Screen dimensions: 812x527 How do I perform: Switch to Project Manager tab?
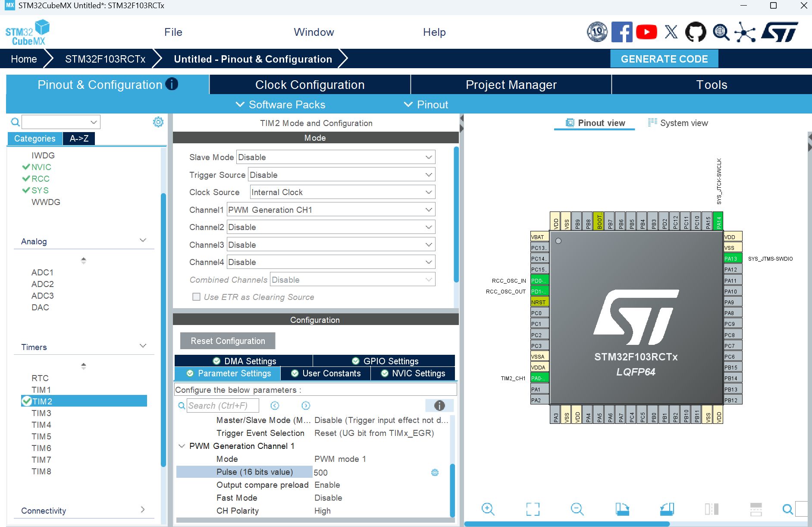pos(511,85)
